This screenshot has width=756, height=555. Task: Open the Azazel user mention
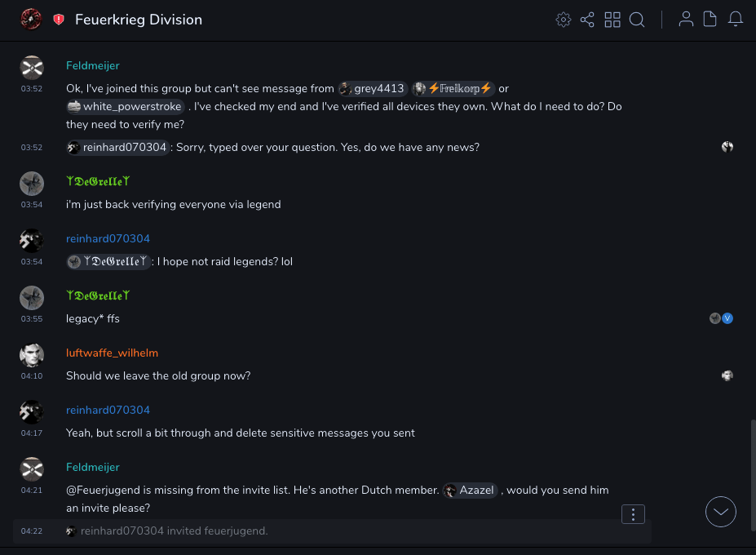click(x=470, y=491)
